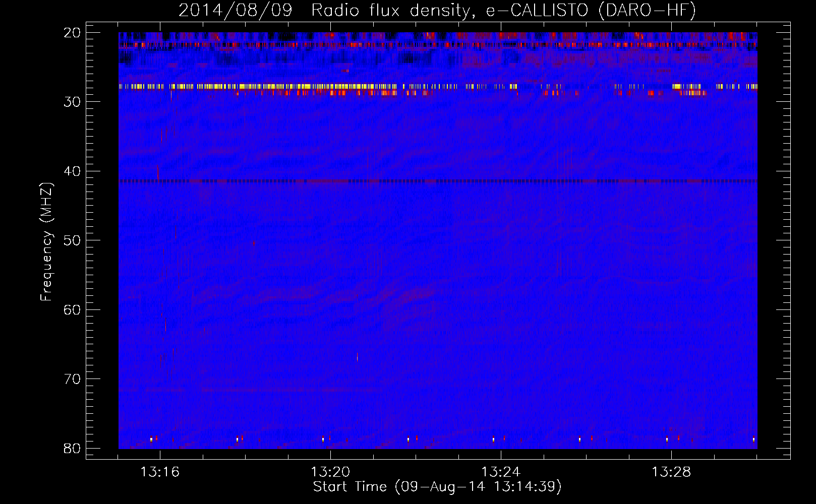The image size is (816, 504).
Task: Click the 13:20 time tick label
Action: tap(330, 472)
